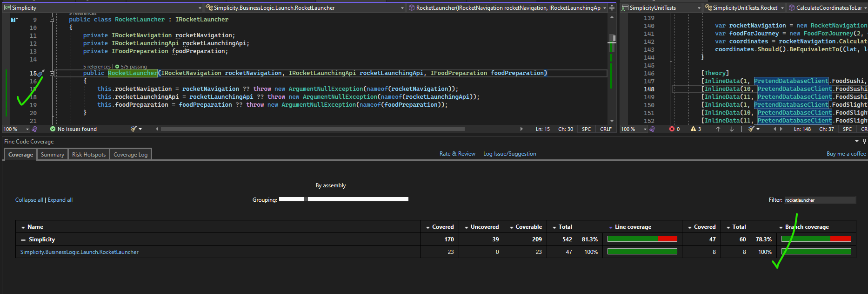The height and width of the screenshot is (294, 868).
Task: Click the screwdriver quick-actions icon on line 15
Action: point(41,73)
